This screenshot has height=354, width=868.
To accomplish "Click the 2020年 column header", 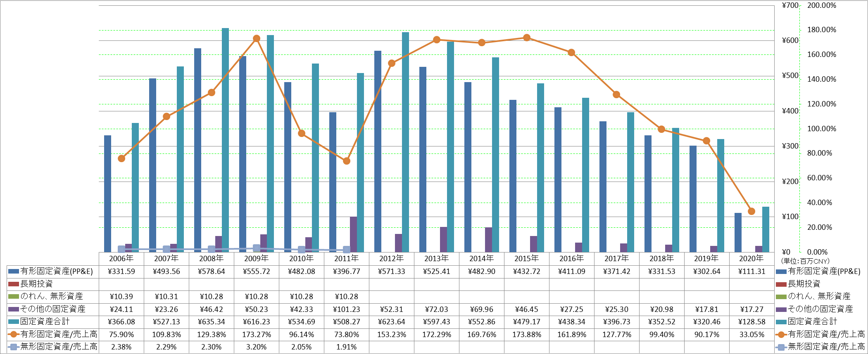I will coord(751,258).
